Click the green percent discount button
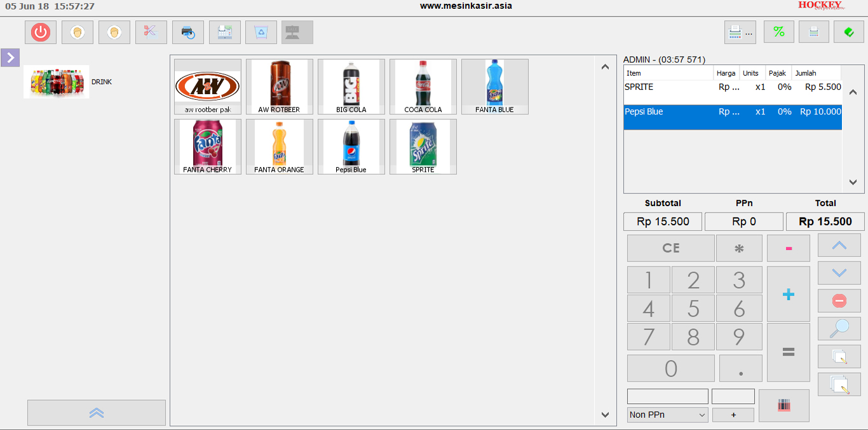This screenshot has width=868, height=430. [x=779, y=32]
